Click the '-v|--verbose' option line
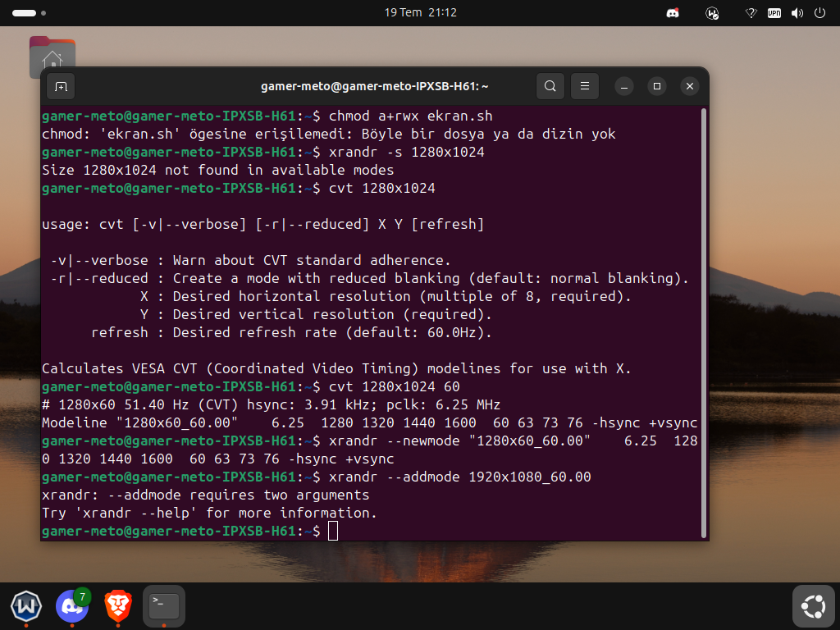The height and width of the screenshot is (630, 840). pyautogui.click(x=251, y=260)
